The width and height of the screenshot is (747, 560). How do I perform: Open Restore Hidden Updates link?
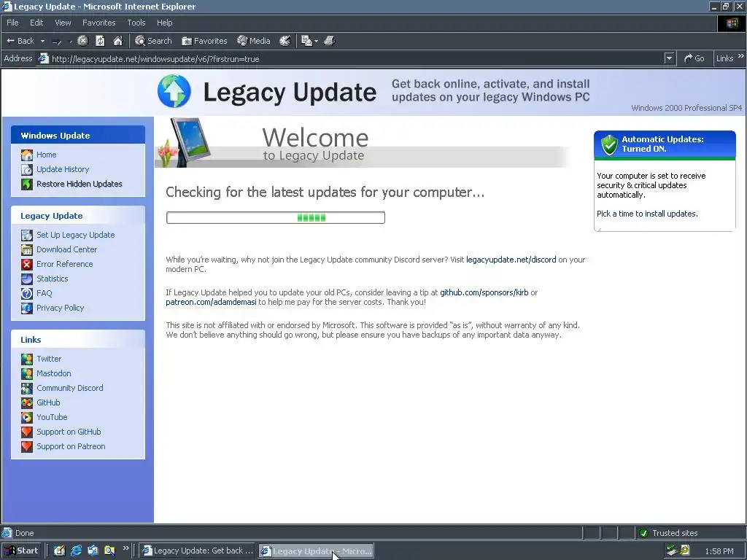point(79,184)
